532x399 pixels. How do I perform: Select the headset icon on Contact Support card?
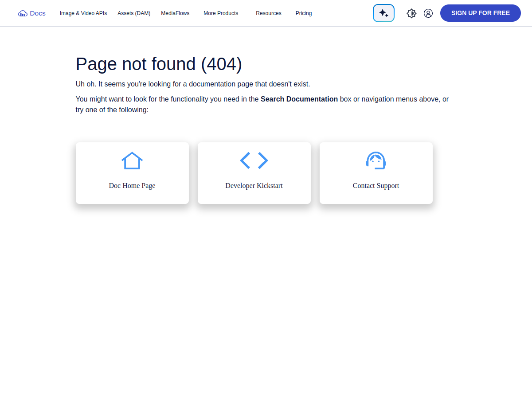pyautogui.click(x=376, y=160)
